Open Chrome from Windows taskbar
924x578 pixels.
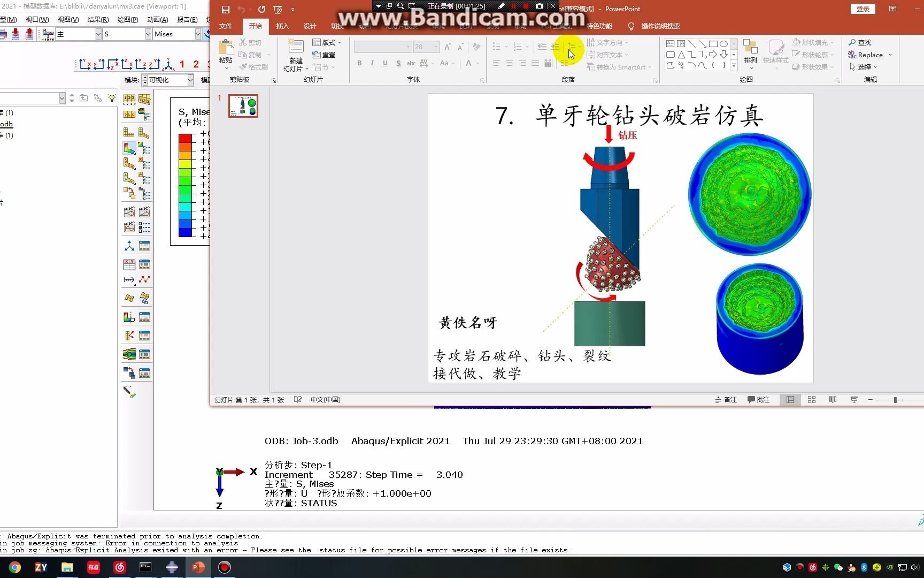[x=14, y=567]
